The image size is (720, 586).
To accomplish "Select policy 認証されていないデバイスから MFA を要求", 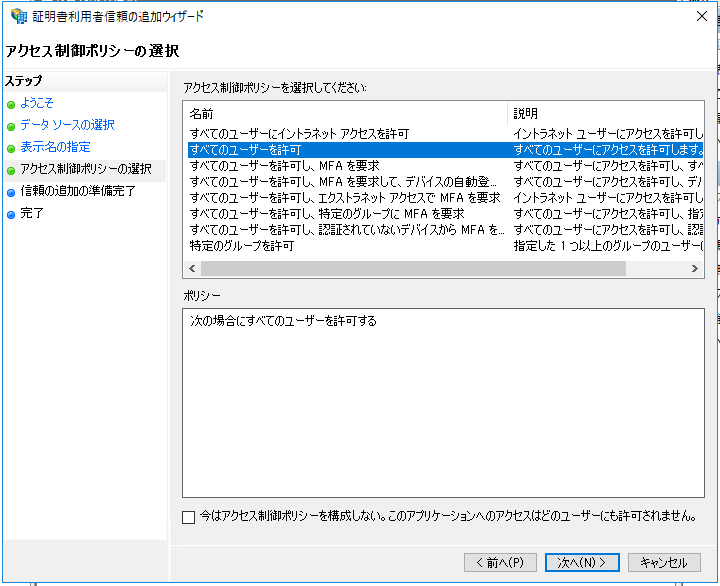I will tap(347, 230).
